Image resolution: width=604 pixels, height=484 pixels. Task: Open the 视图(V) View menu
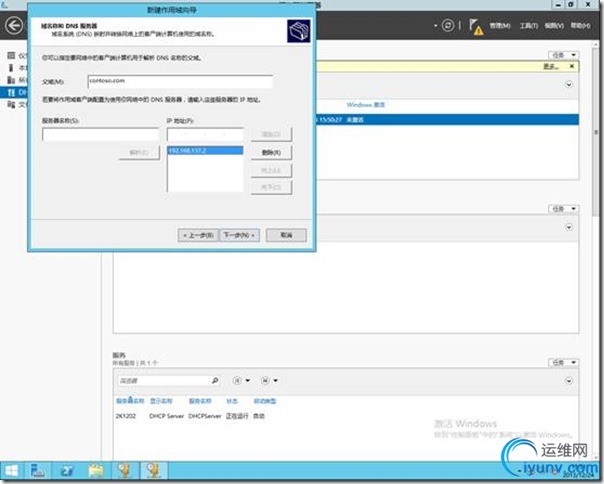(x=554, y=26)
